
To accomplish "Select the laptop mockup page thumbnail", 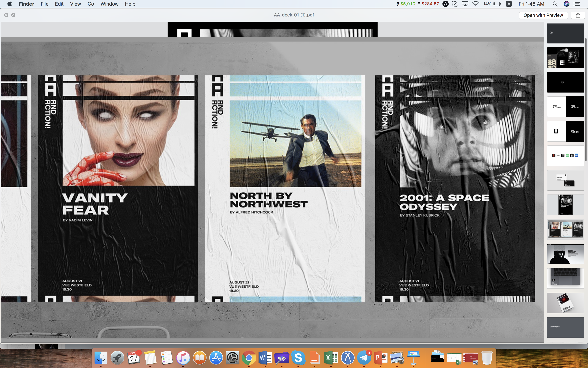I will coord(565,278).
